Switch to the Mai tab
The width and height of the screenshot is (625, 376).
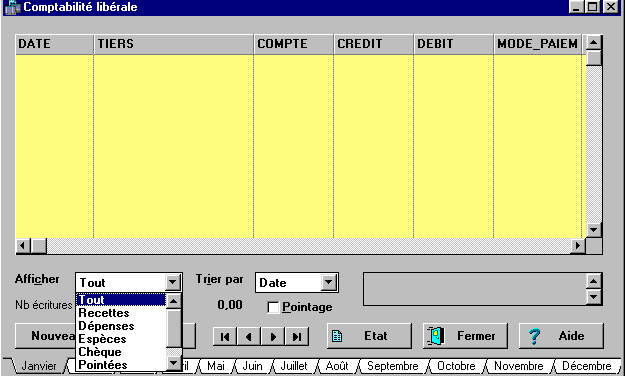point(216,366)
